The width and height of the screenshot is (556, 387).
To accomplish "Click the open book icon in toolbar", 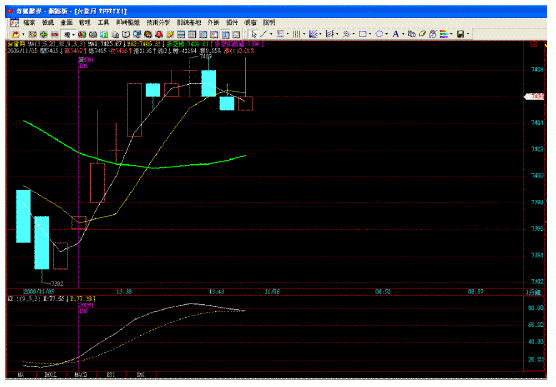I will tap(126, 34).
